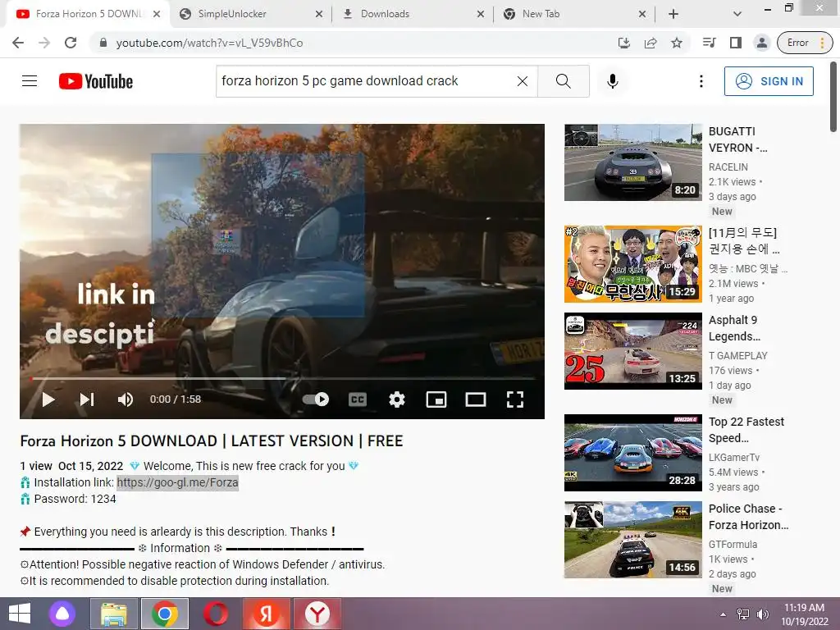Enter full screen video mode

pos(515,399)
